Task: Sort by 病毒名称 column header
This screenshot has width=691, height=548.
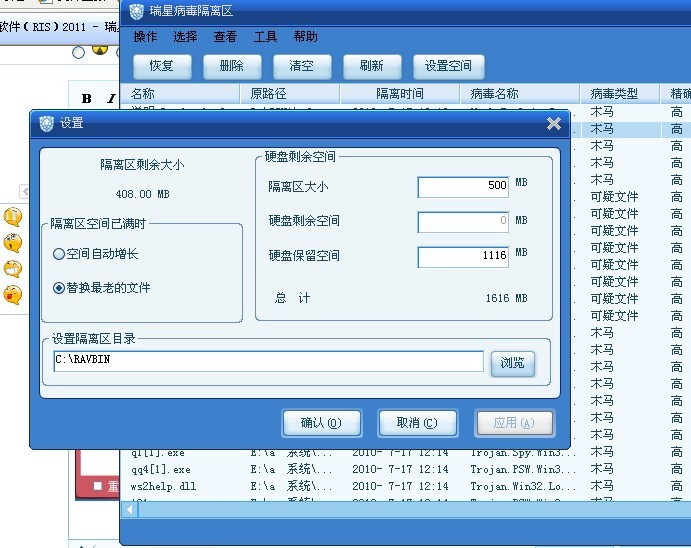Action: tap(520, 94)
